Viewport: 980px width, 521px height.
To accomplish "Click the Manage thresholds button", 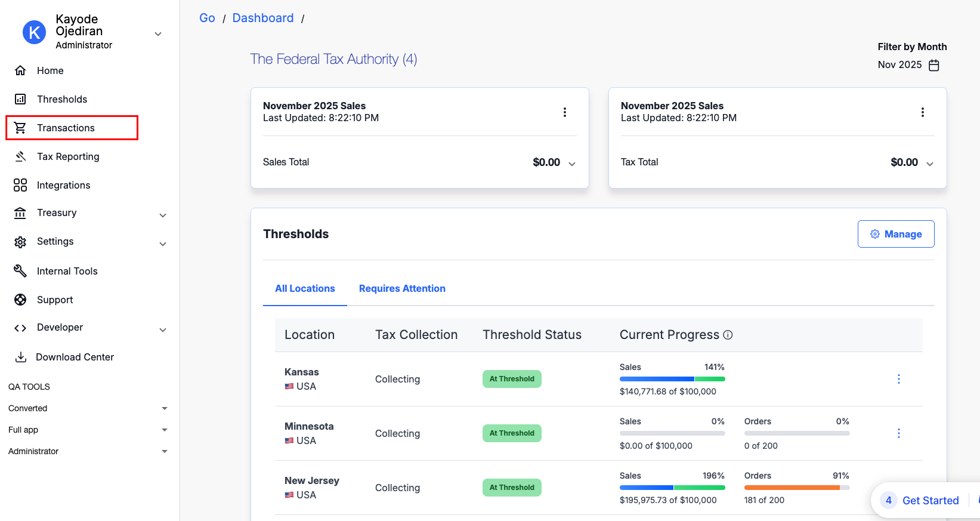I will (x=896, y=234).
